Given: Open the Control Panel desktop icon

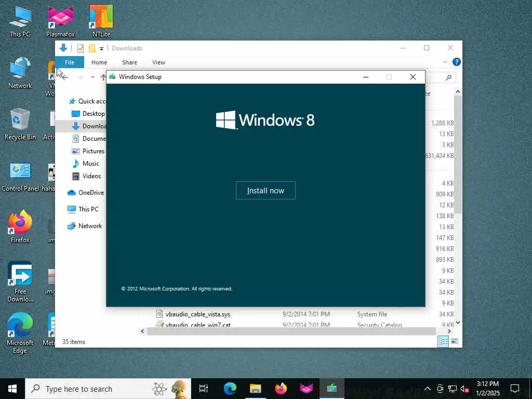Looking at the screenshot, I should tap(20, 177).
